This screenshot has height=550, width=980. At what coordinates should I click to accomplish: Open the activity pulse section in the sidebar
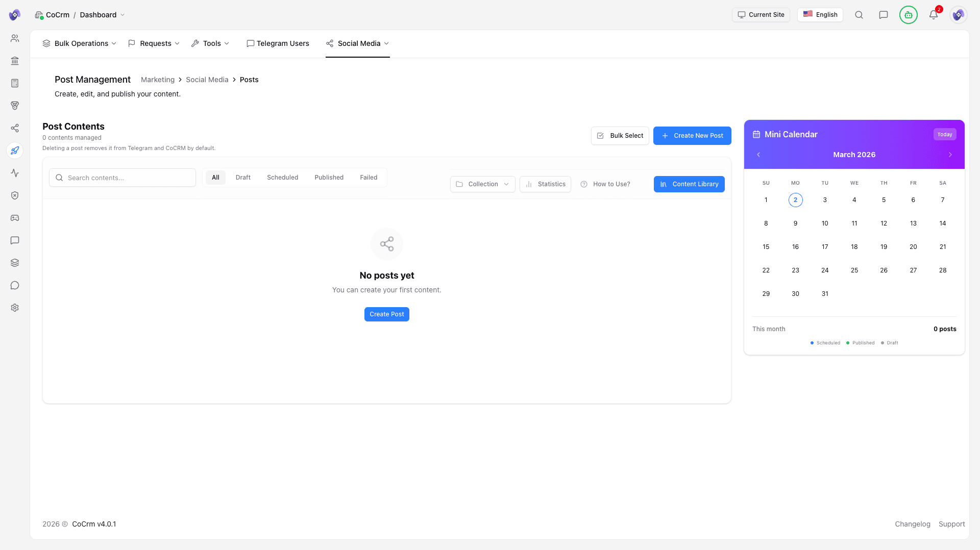coord(15,173)
